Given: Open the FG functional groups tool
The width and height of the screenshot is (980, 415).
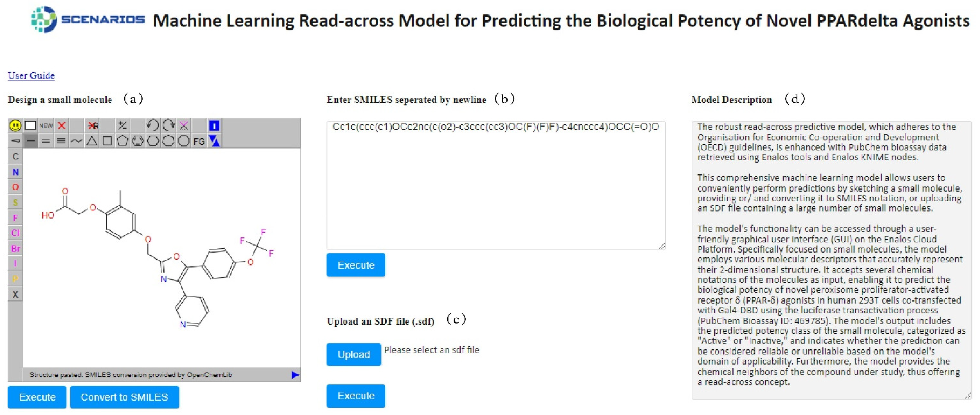Looking at the screenshot, I should tap(199, 141).
